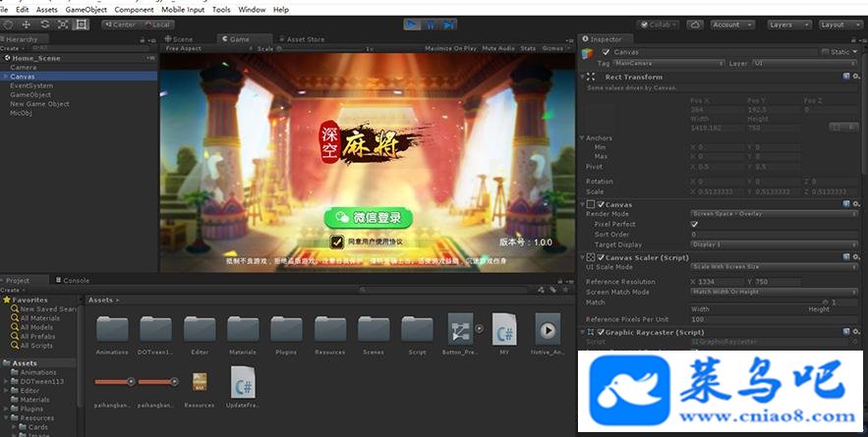Toggle user agreement checkbox in game view
The width and height of the screenshot is (868, 437).
[336, 242]
